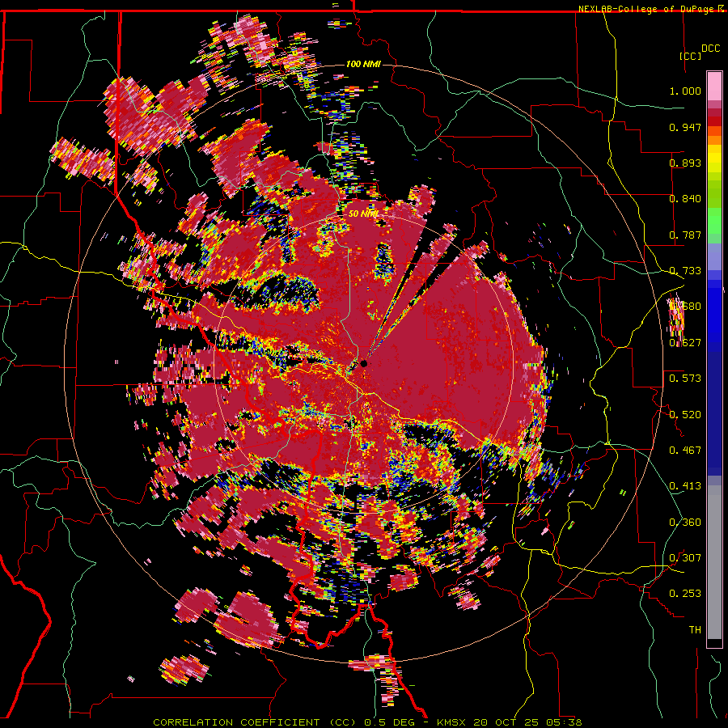Click the black radar site dot
Viewport: 728px width, 728px height.
(364, 363)
